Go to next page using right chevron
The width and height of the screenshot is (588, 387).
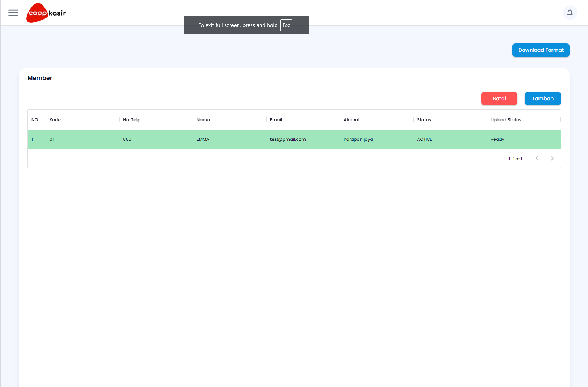[552, 158]
